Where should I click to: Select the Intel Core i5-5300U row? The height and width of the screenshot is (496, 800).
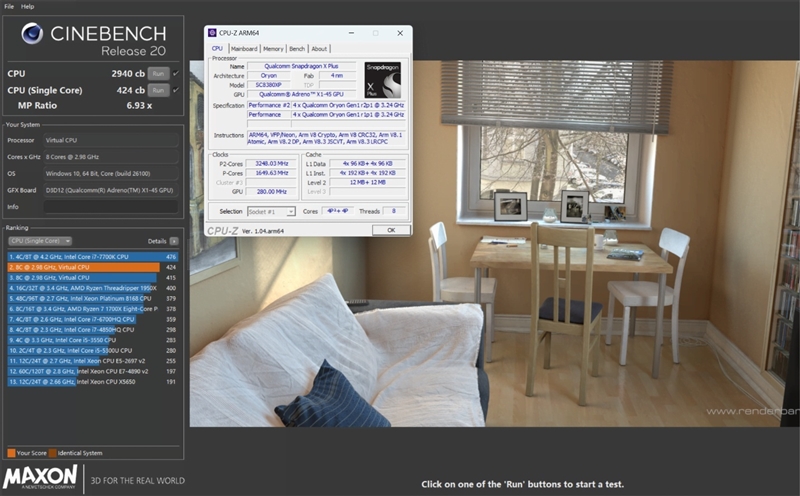tap(92, 351)
